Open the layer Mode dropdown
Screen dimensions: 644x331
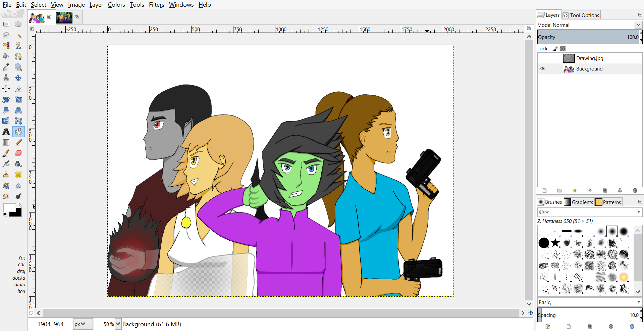click(638, 25)
